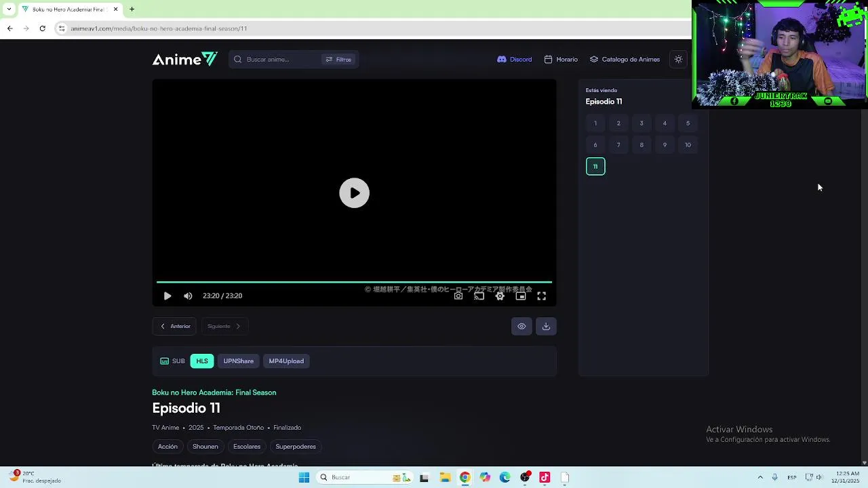Image resolution: width=868 pixels, height=488 pixels.
Task: Click the taskbar Buscar search box
Action: (364, 478)
